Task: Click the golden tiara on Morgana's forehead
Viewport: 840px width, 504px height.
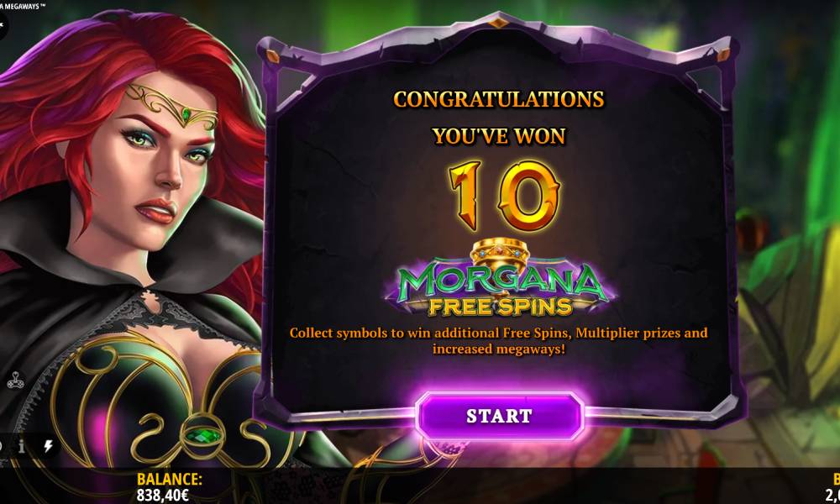Action: click(x=172, y=106)
